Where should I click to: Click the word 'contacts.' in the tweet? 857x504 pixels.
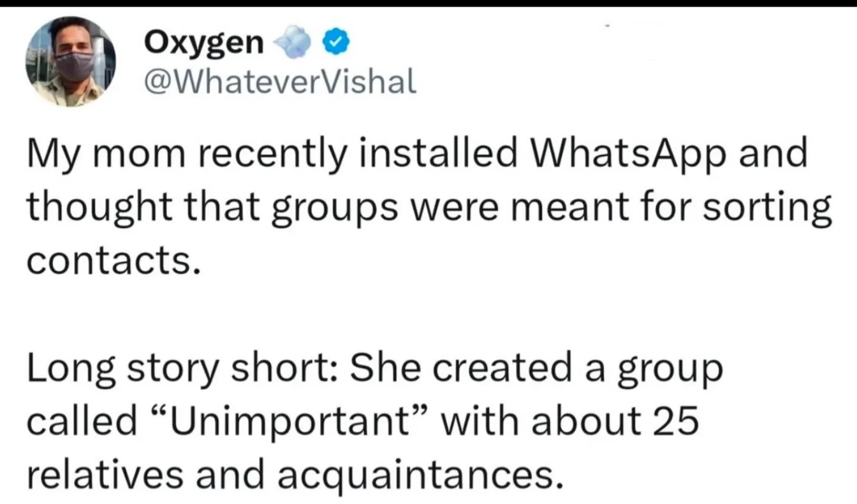point(110,261)
